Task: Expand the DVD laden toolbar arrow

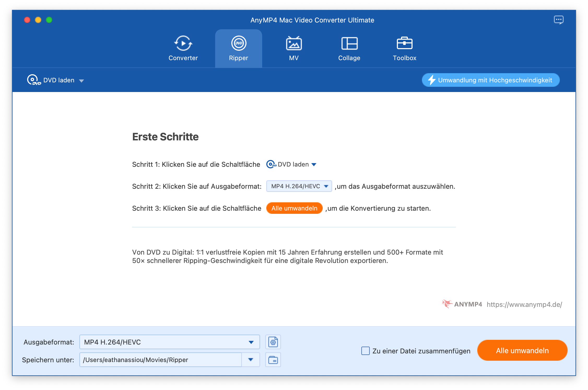Action: (x=81, y=81)
